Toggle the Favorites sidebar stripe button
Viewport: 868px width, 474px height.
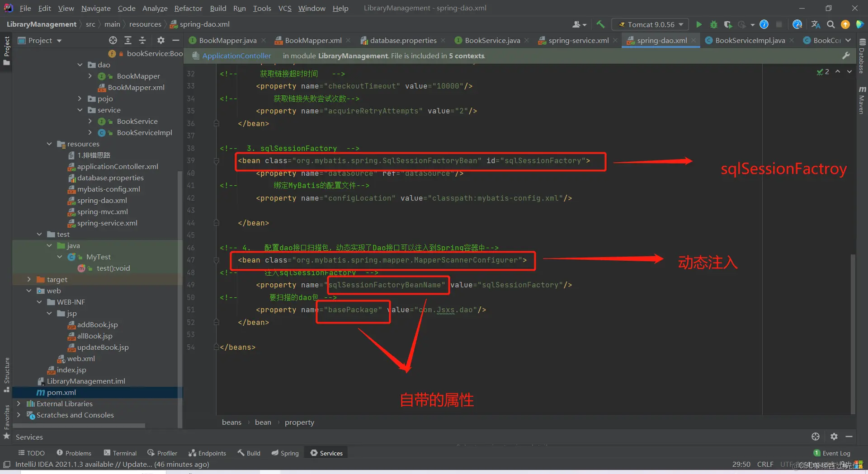pos(6,422)
